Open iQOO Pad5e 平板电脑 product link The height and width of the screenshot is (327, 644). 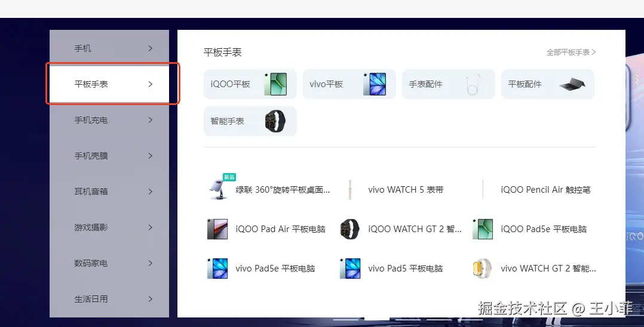click(544, 229)
